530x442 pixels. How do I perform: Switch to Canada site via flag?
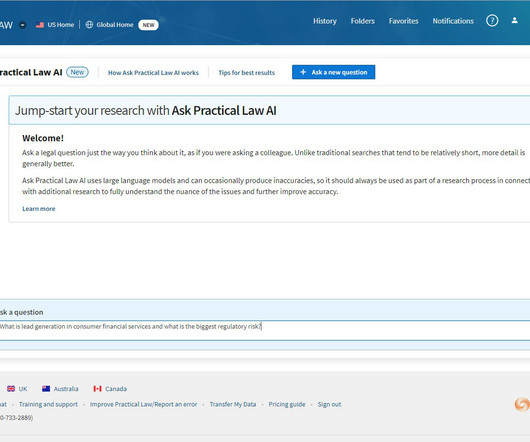110,389
